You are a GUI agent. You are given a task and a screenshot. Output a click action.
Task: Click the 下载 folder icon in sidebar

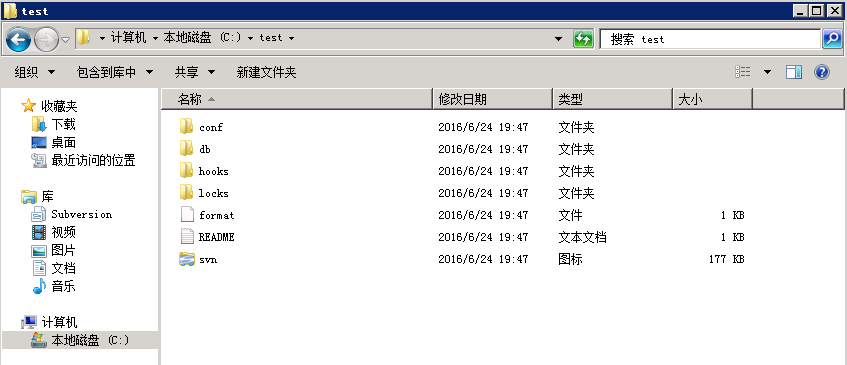(x=39, y=125)
